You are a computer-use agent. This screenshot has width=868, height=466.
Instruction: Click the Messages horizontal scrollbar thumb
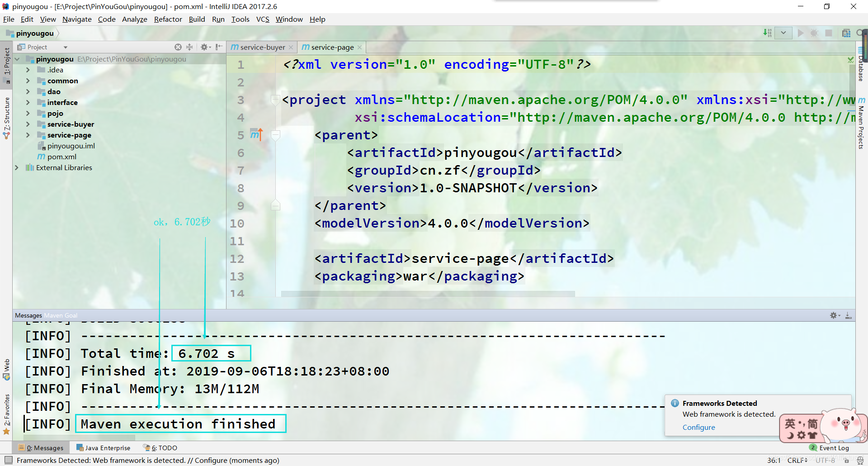coord(80,437)
